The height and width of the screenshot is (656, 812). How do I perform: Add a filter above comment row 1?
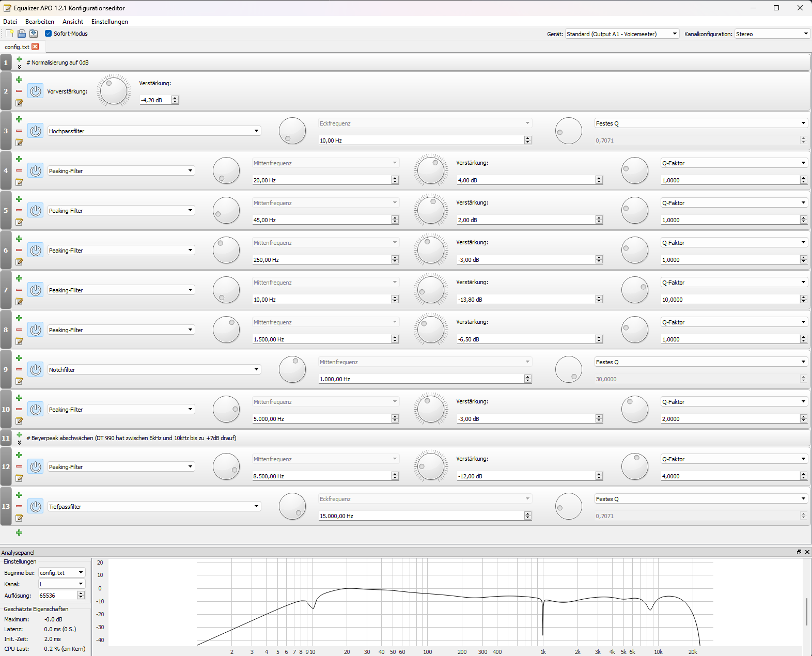(19, 59)
